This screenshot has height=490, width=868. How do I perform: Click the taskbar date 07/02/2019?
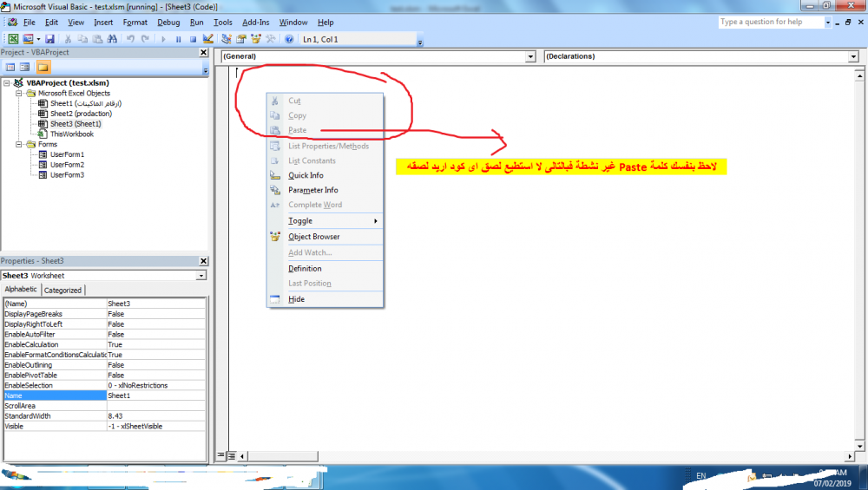832,483
